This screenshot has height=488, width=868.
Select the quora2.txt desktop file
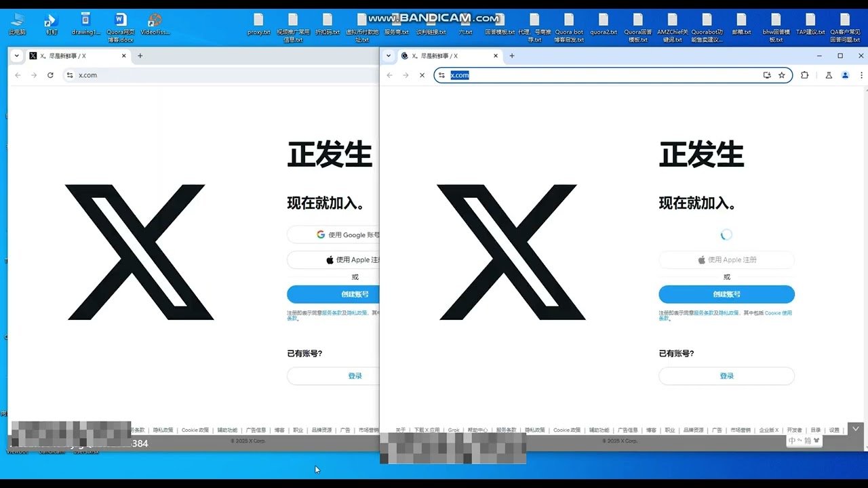tap(604, 24)
